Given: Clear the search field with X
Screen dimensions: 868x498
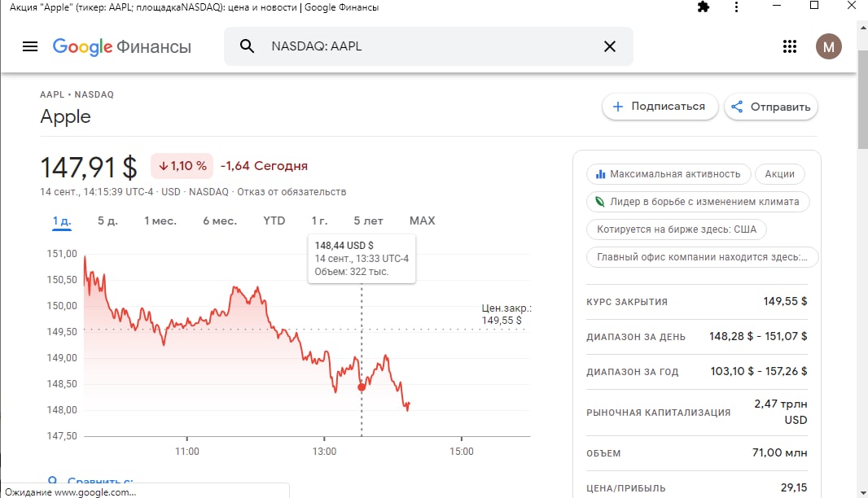Looking at the screenshot, I should pyautogui.click(x=610, y=46).
